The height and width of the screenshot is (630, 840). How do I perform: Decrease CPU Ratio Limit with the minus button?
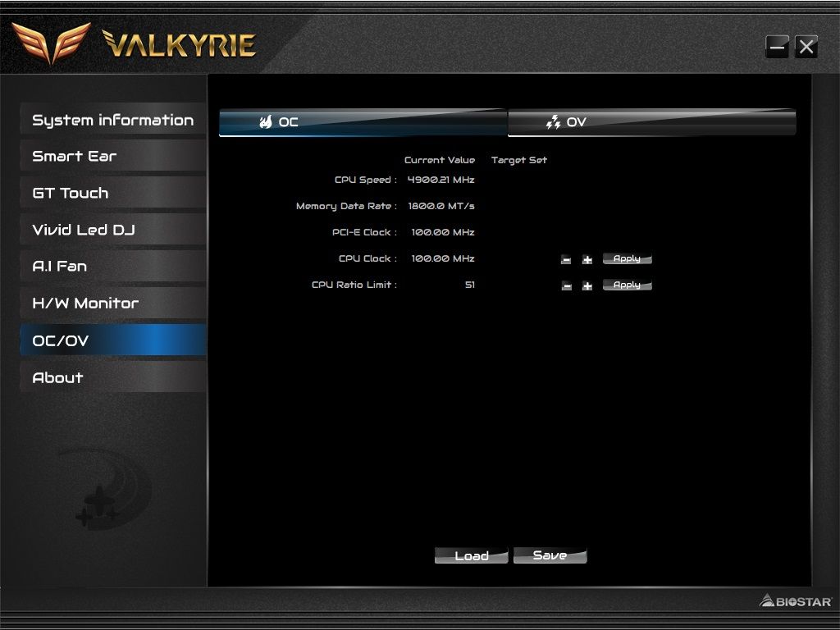[566, 286]
